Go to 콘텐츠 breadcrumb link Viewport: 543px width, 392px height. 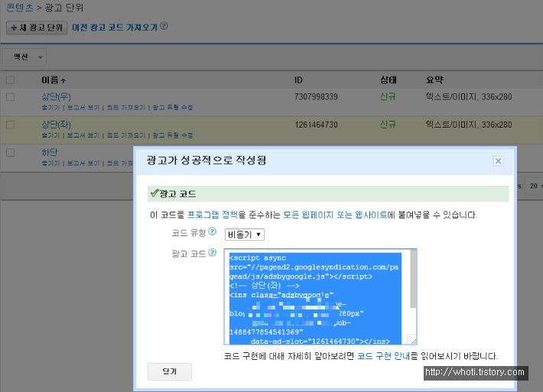point(20,8)
